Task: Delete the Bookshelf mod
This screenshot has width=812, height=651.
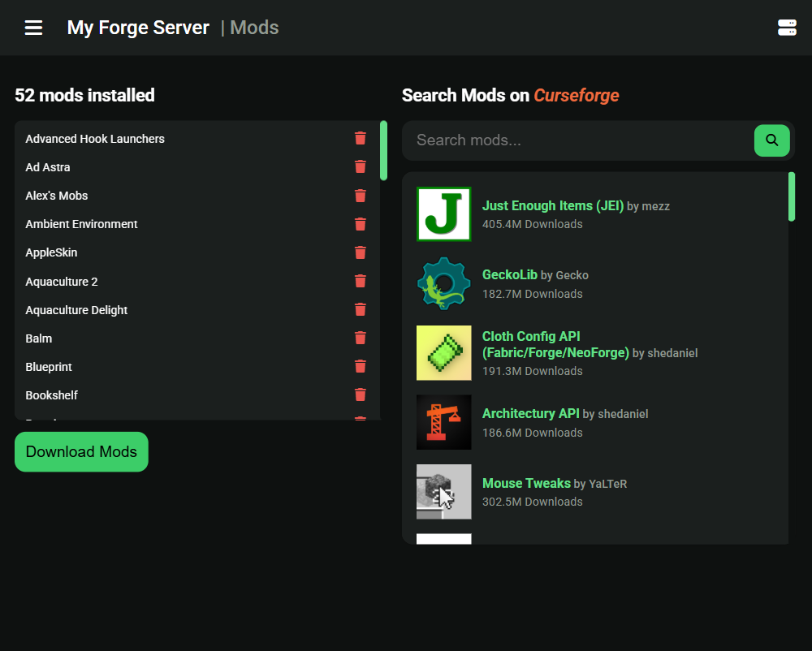Action: click(x=361, y=395)
